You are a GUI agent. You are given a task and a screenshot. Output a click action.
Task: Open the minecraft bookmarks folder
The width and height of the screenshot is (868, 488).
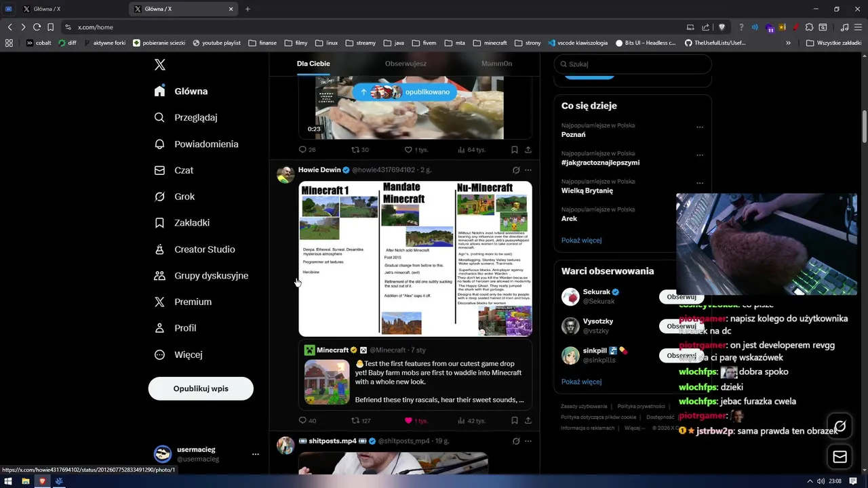coord(489,43)
